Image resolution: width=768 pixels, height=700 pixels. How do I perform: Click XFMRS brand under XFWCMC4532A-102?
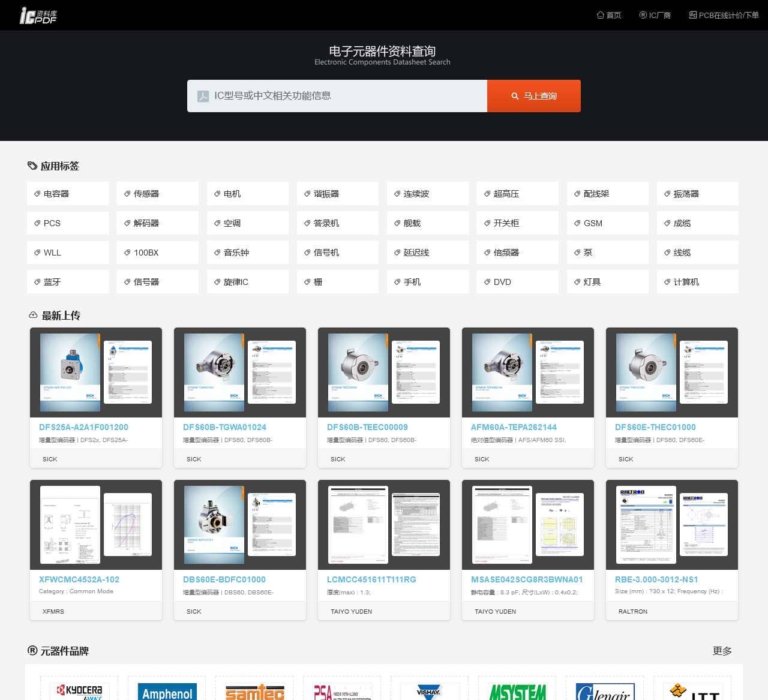53,611
